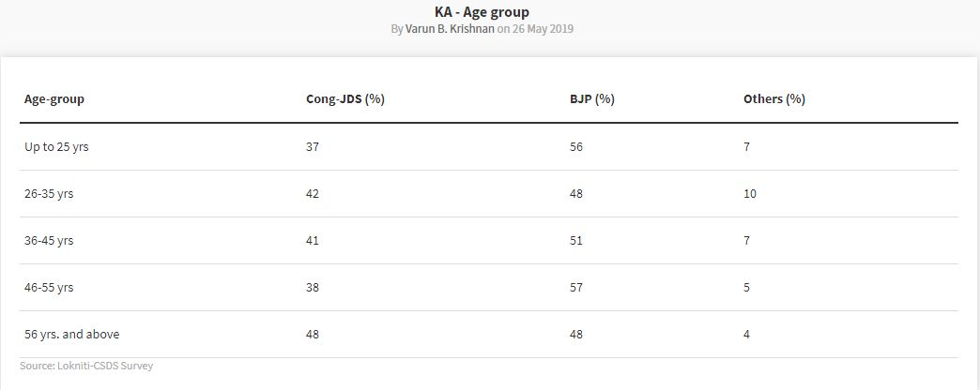Click BJP value 56 for Up to 25 yrs

[x=576, y=147]
